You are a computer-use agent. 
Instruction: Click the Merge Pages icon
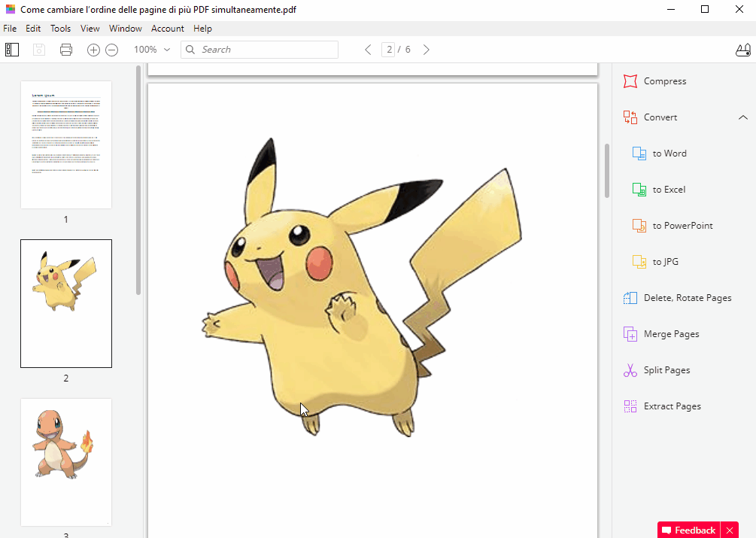click(x=630, y=334)
